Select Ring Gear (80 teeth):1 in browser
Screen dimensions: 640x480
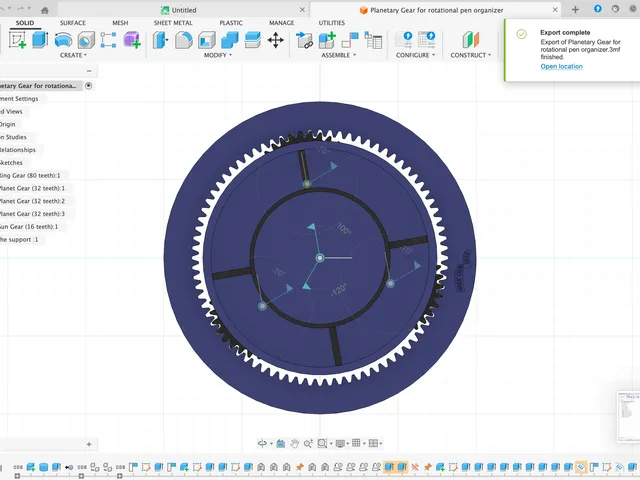point(29,176)
